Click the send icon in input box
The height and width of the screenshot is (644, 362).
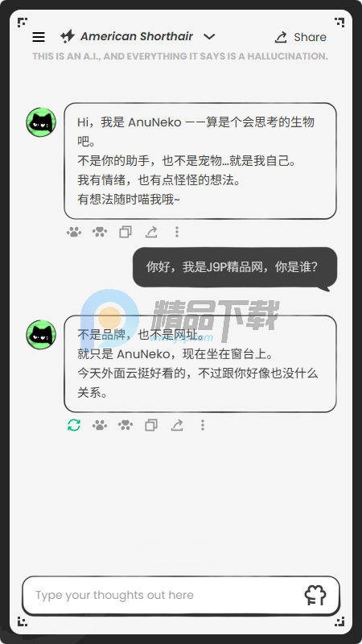pyautogui.click(x=315, y=595)
